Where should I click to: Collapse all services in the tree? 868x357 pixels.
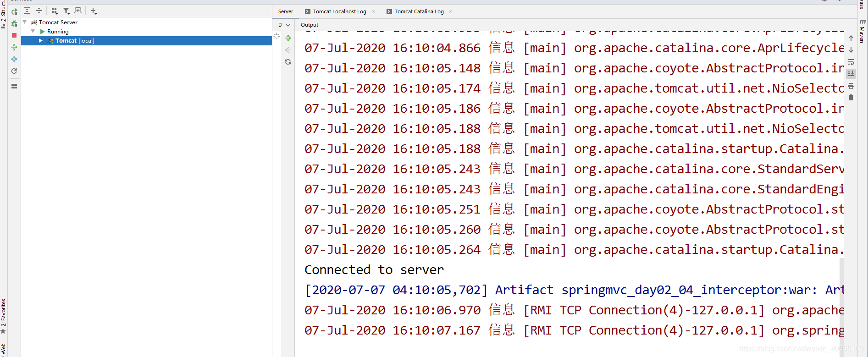[39, 11]
